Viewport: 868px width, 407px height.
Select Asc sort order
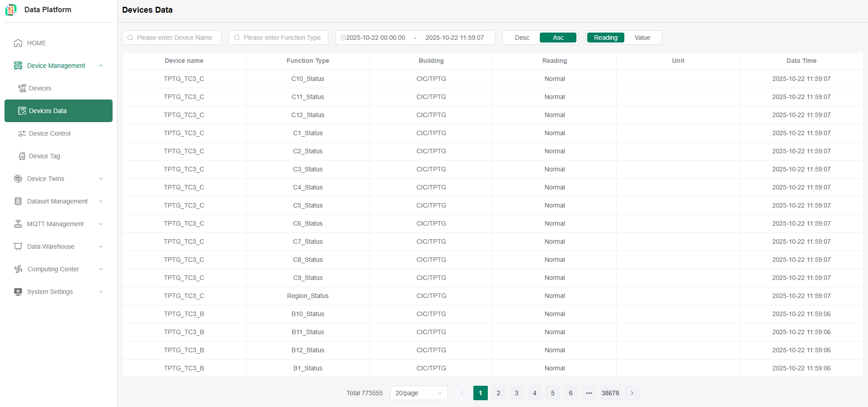558,38
